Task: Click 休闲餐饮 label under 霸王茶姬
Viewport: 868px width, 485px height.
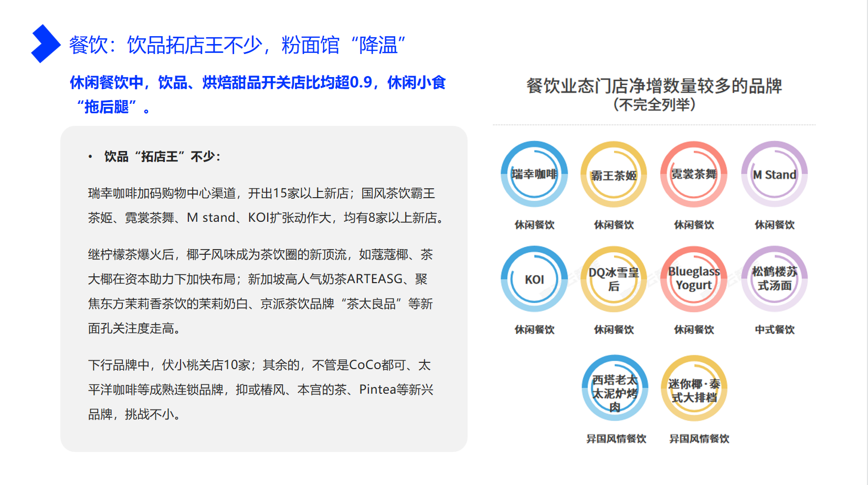Action: click(x=614, y=225)
